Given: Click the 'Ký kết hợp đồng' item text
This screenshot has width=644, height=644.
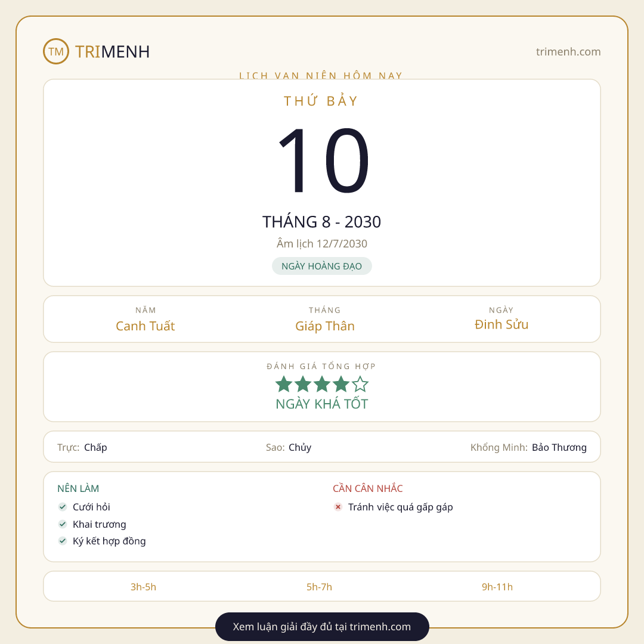Looking at the screenshot, I should tap(109, 541).
